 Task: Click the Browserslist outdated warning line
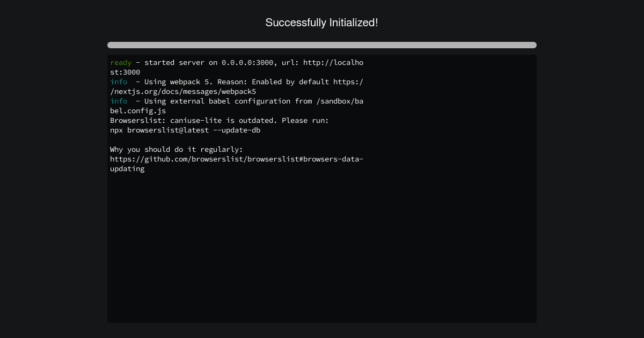coord(219,120)
